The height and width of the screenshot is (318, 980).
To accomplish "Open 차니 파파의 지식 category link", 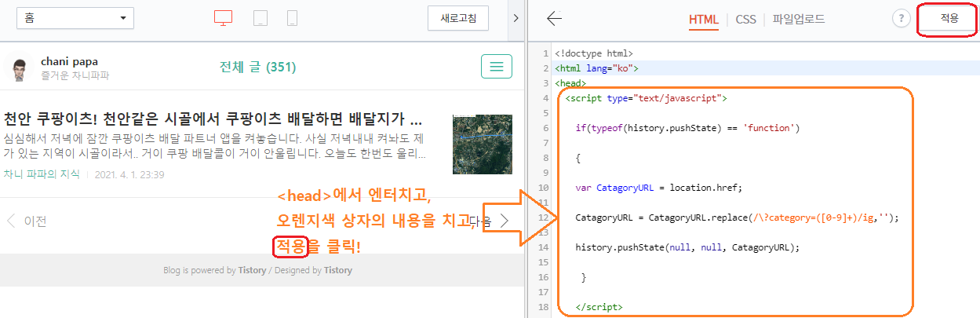I will coord(42,174).
